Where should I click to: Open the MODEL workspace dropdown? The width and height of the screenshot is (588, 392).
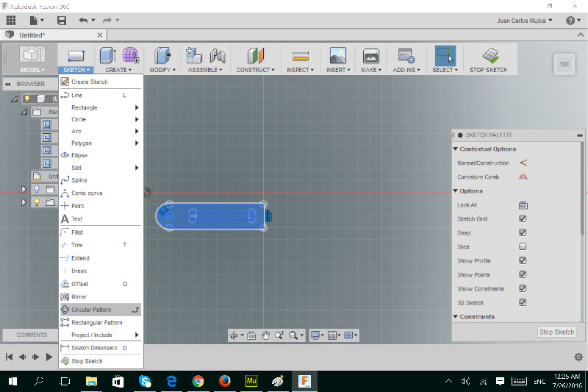[x=32, y=70]
